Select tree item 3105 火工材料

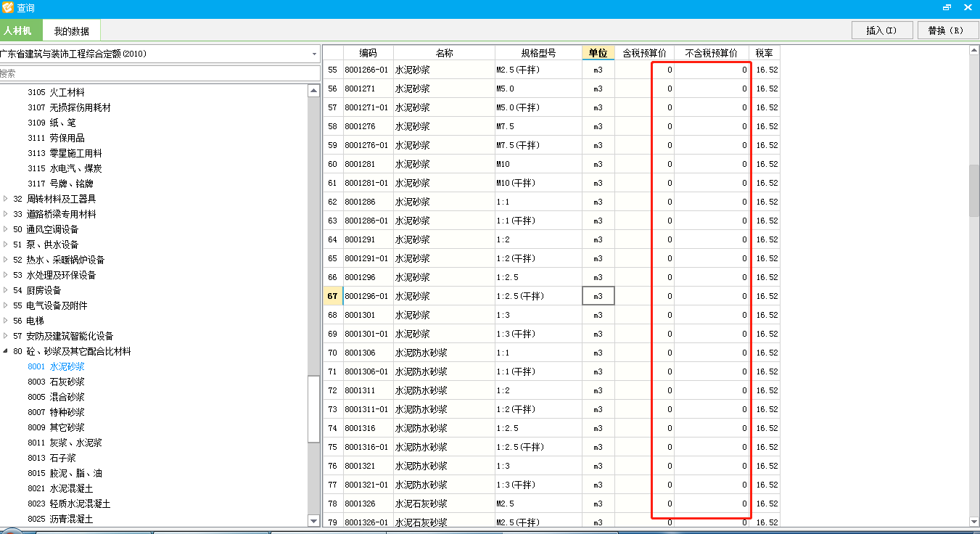pos(56,92)
